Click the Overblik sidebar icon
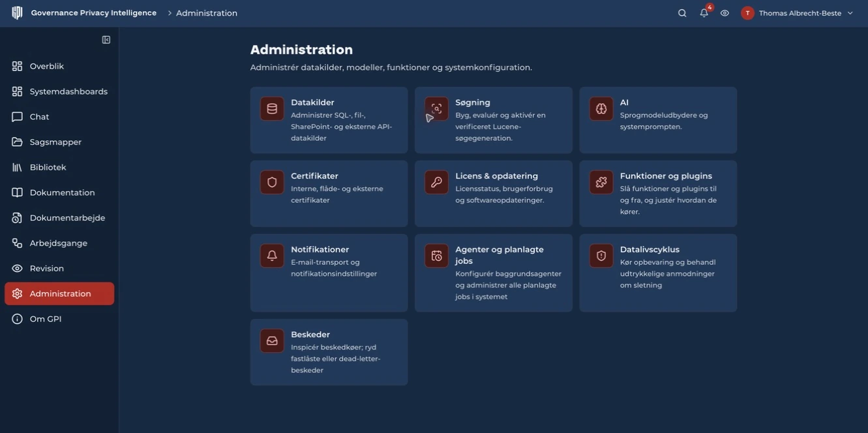Screen dimensions: 868x433 tap(17, 66)
